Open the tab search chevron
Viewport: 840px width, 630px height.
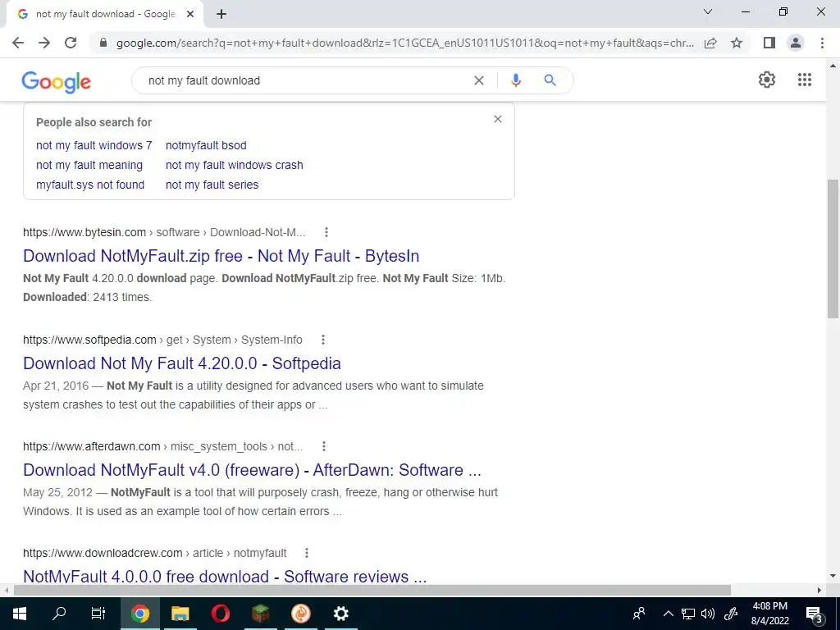coord(708,11)
